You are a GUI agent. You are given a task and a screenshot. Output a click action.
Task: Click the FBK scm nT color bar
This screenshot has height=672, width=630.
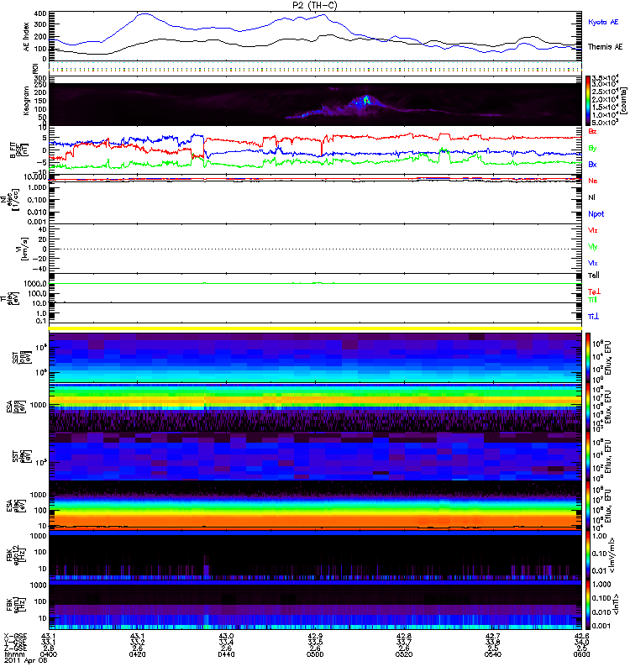[x=588, y=605]
